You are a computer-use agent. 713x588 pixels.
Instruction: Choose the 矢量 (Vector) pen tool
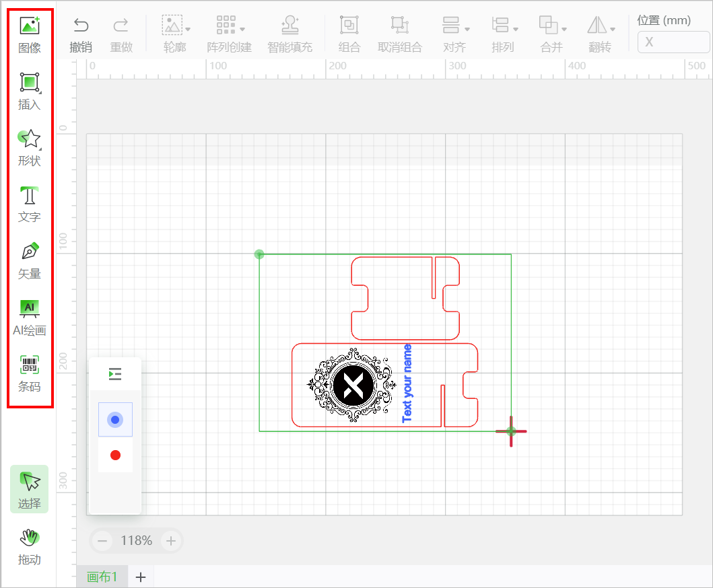point(30,260)
